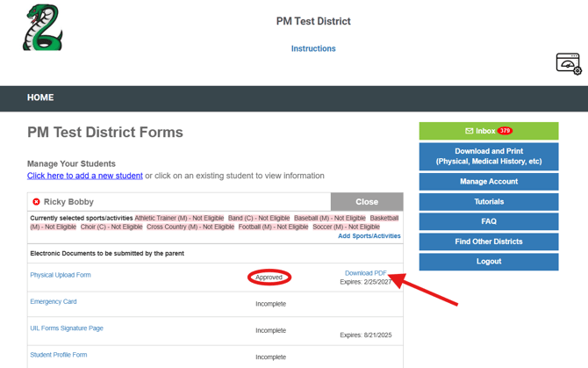Open the Instructions link
Image resolution: width=588 pixels, height=368 pixels.
[313, 48]
